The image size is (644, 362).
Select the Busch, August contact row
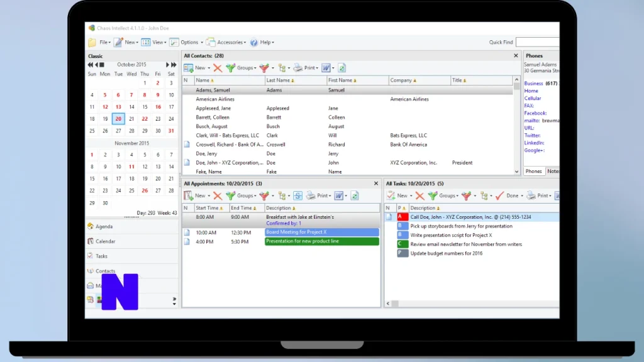pos(347,126)
